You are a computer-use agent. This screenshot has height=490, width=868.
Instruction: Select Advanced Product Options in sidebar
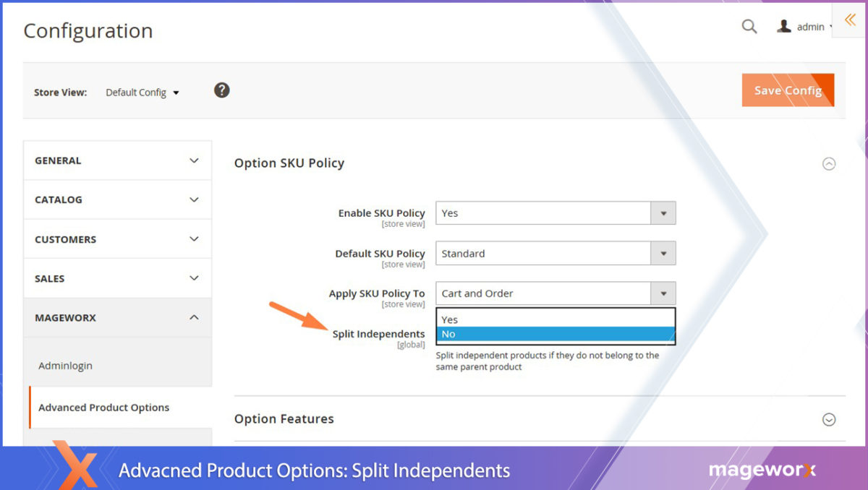tap(103, 407)
